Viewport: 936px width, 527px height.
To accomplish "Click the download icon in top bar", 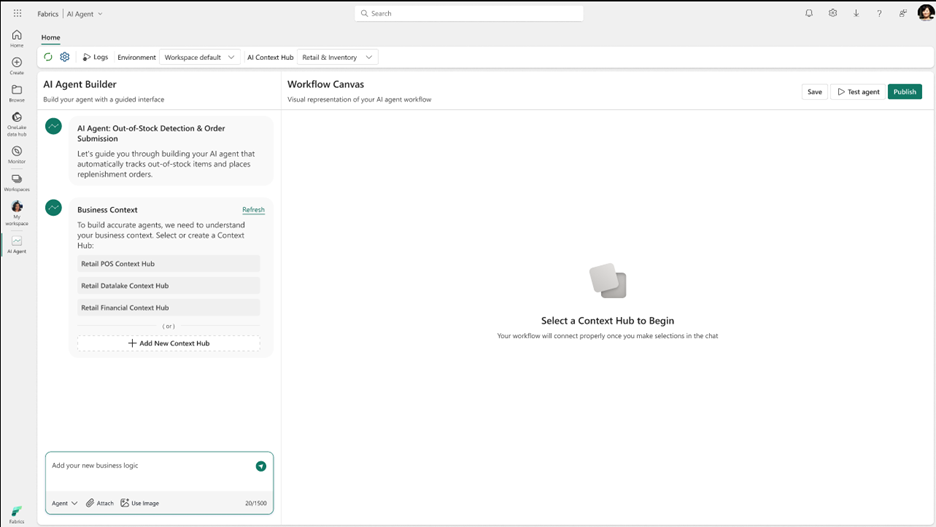I will tap(856, 13).
